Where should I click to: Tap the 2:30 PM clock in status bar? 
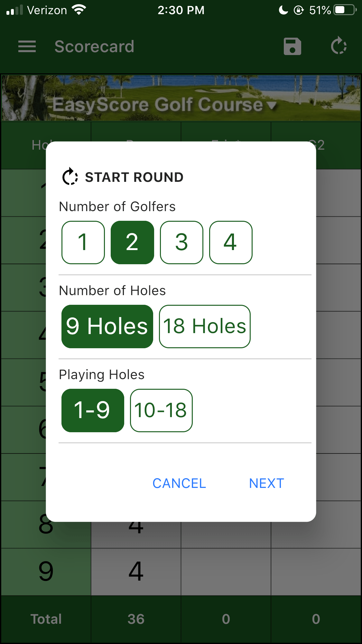(x=181, y=10)
